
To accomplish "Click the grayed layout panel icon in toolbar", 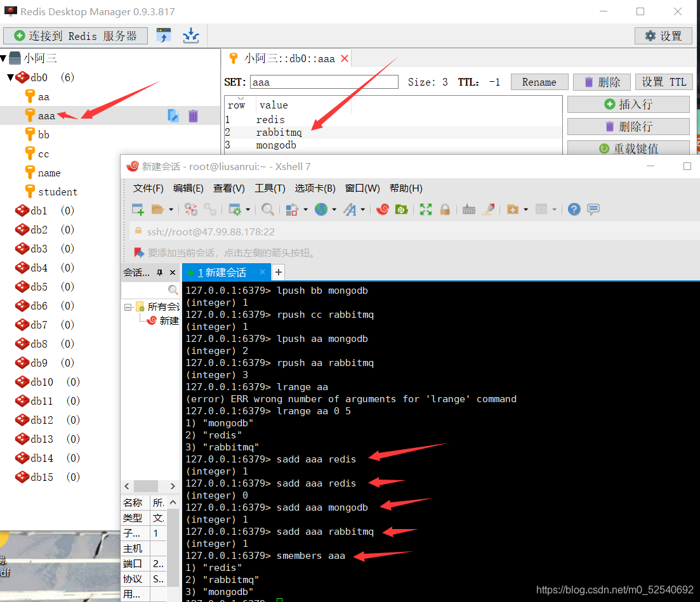I will tap(541, 209).
